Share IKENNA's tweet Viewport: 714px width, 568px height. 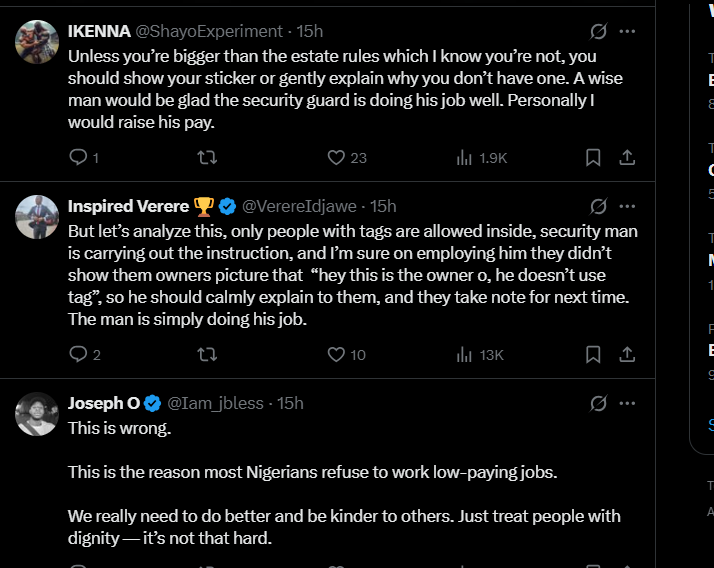(x=627, y=157)
